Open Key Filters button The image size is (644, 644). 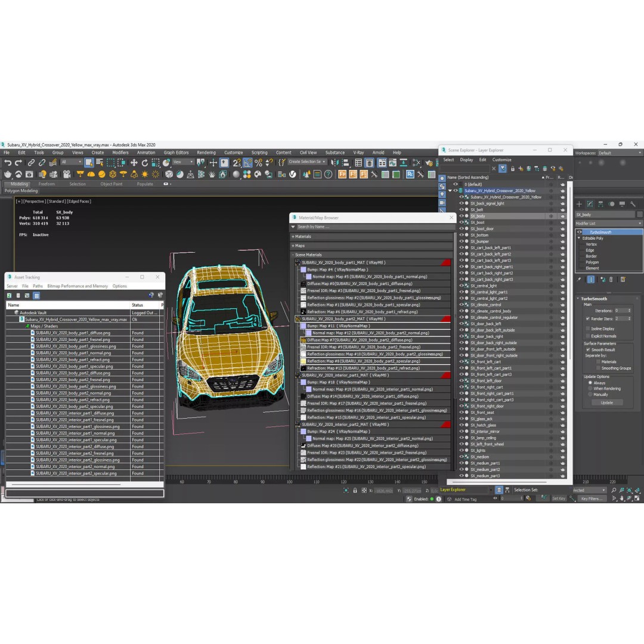[592, 499]
